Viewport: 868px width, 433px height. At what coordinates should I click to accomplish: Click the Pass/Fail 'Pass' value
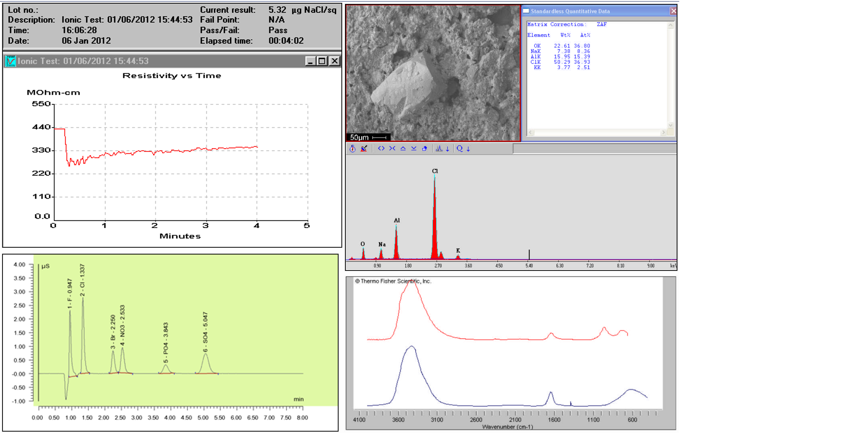coord(278,30)
